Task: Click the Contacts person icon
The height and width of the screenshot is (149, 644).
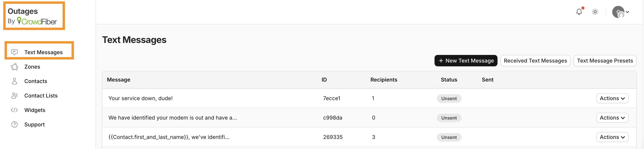Action: 14,81
